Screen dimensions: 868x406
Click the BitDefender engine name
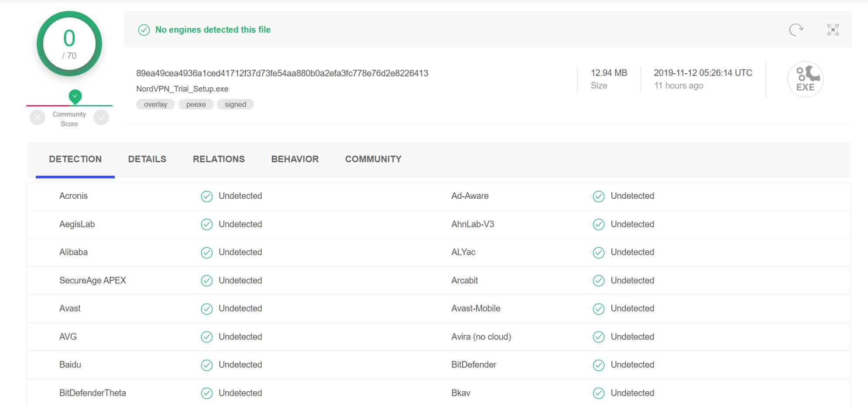coord(474,365)
